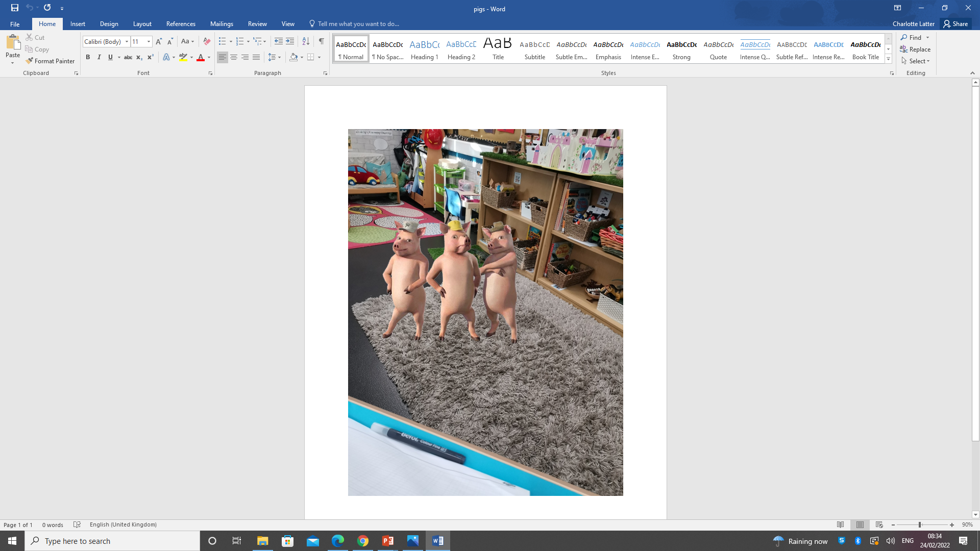The image size is (980, 551).
Task: Click the Text Effects icon
Action: 166,57
